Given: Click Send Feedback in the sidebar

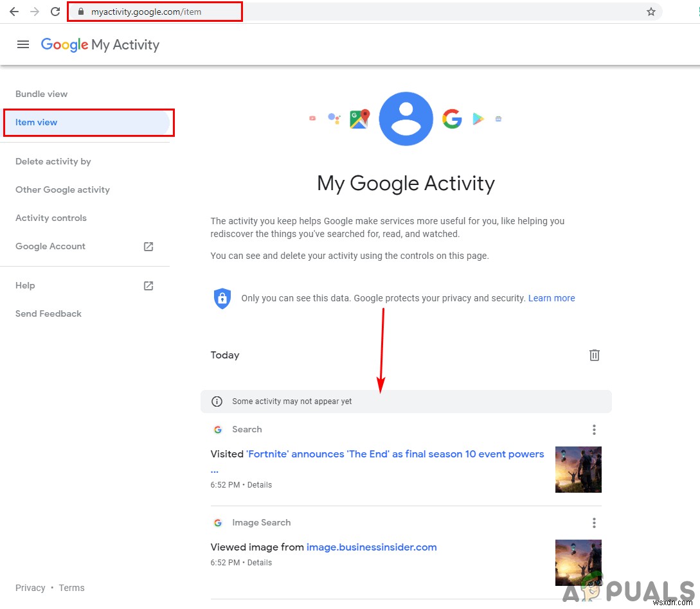Looking at the screenshot, I should 48,313.
